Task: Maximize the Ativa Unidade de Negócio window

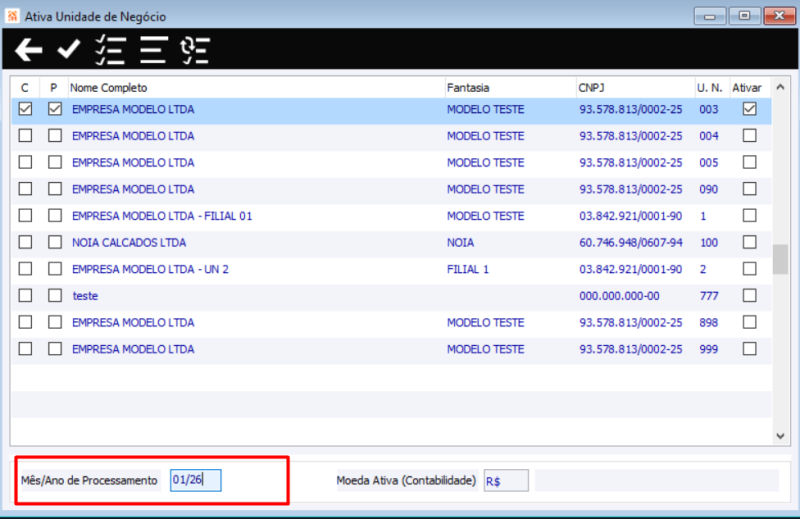Action: (x=744, y=16)
